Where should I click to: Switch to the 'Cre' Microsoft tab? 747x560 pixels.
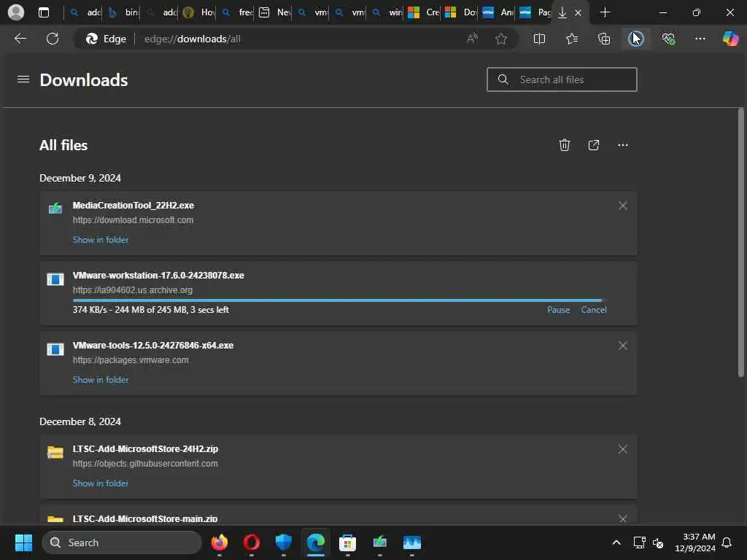tap(424, 12)
